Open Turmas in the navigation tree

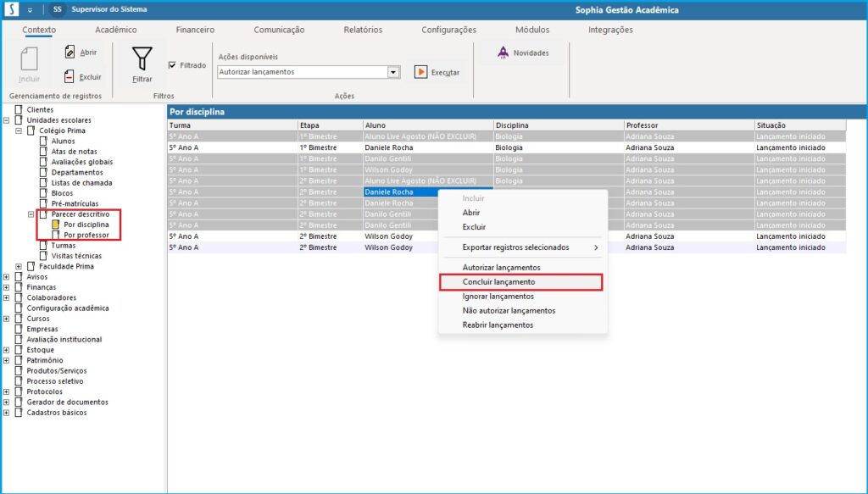[63, 246]
